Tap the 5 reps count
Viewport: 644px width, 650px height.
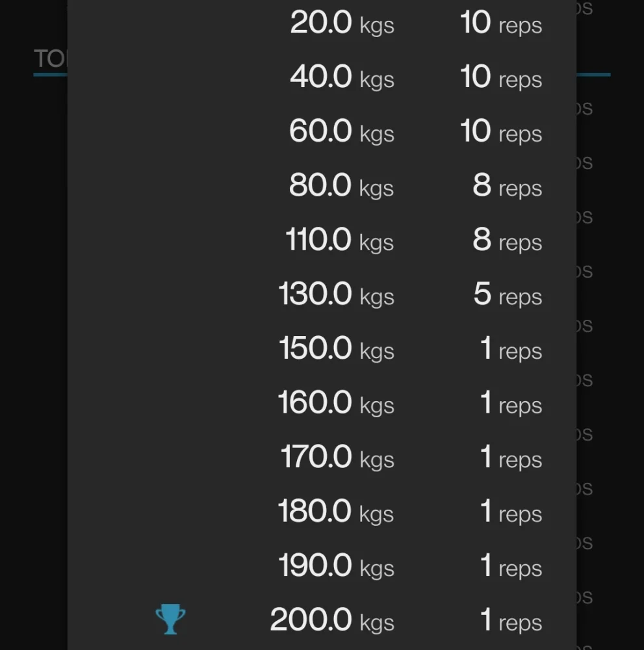[507, 295]
